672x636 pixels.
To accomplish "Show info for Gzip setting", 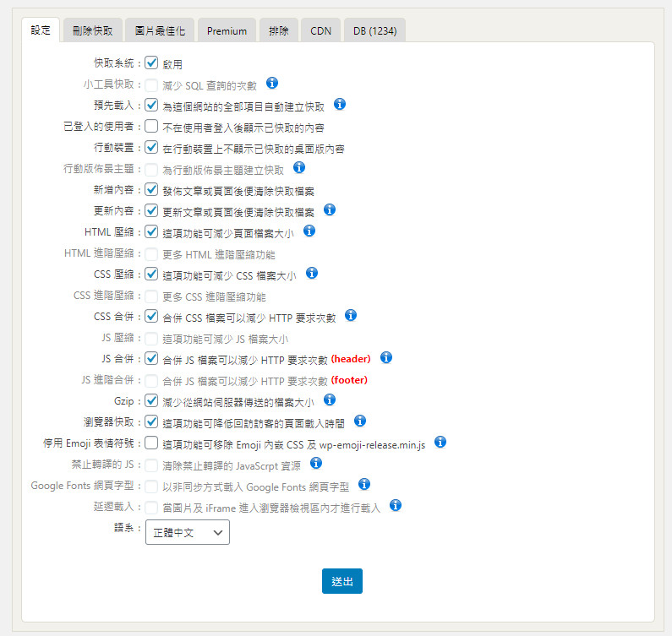I will 330,400.
